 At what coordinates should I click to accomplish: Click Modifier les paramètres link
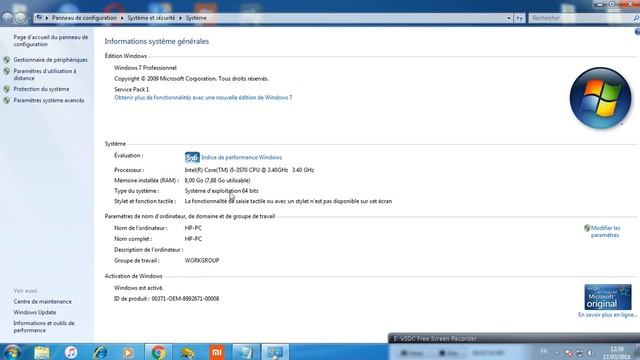[x=605, y=231]
